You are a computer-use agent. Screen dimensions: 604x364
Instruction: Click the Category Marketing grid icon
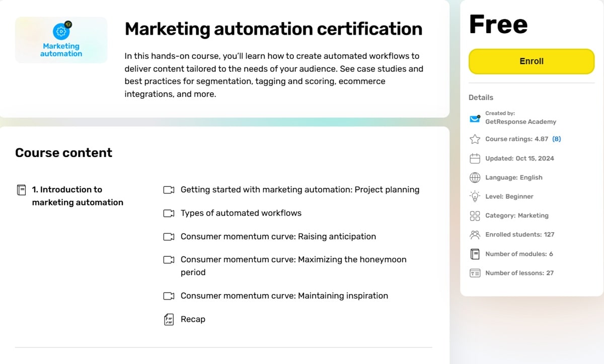click(474, 215)
